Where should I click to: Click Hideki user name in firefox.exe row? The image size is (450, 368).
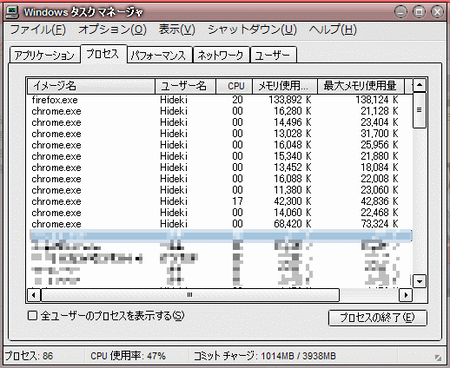pos(174,100)
